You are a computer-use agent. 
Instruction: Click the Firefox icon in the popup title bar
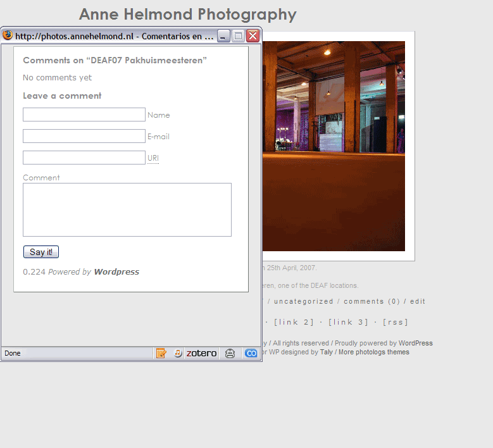tap(8, 35)
